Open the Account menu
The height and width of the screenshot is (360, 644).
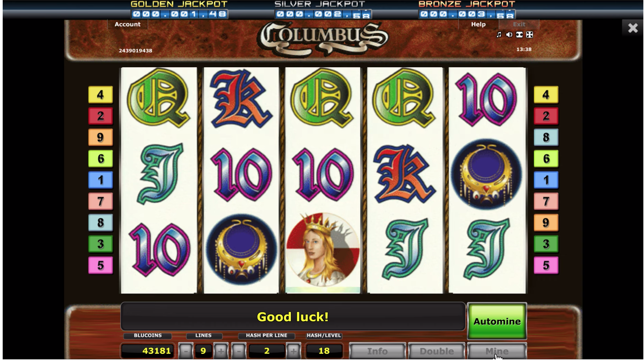pos(127,24)
